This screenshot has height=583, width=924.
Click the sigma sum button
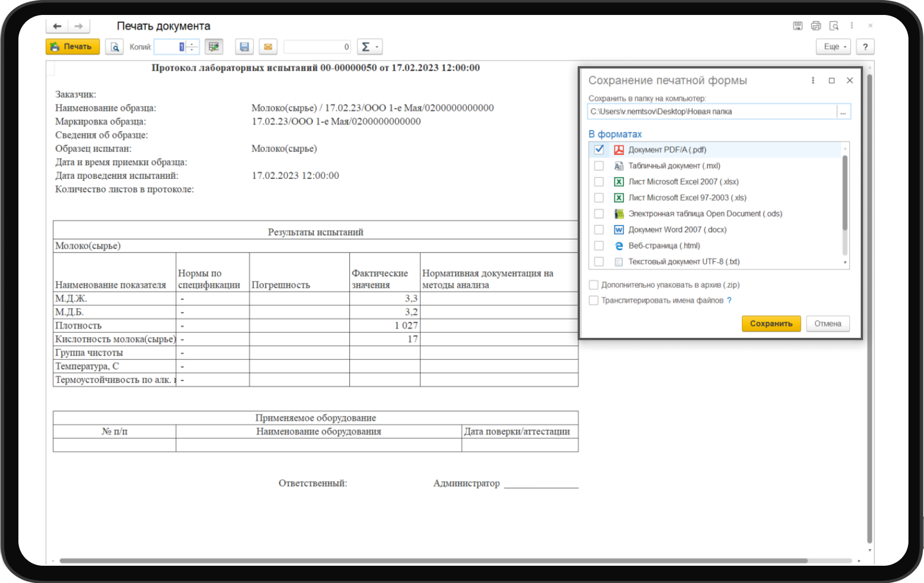(365, 47)
